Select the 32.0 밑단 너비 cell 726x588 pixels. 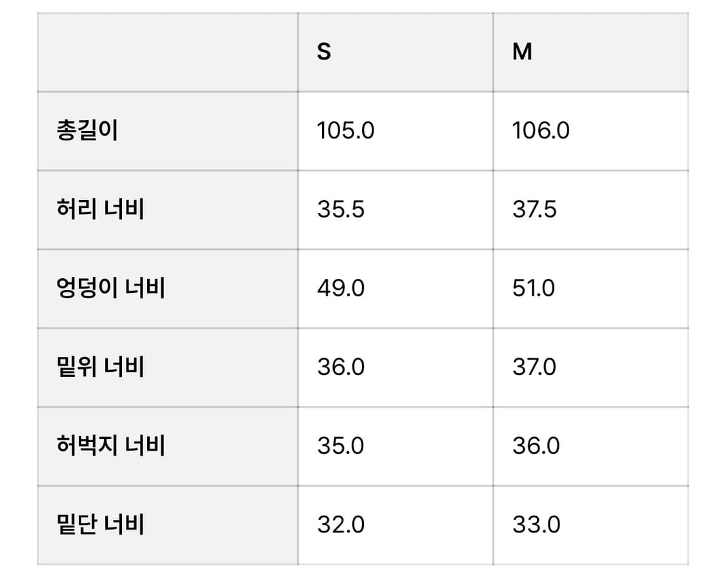tap(341, 524)
